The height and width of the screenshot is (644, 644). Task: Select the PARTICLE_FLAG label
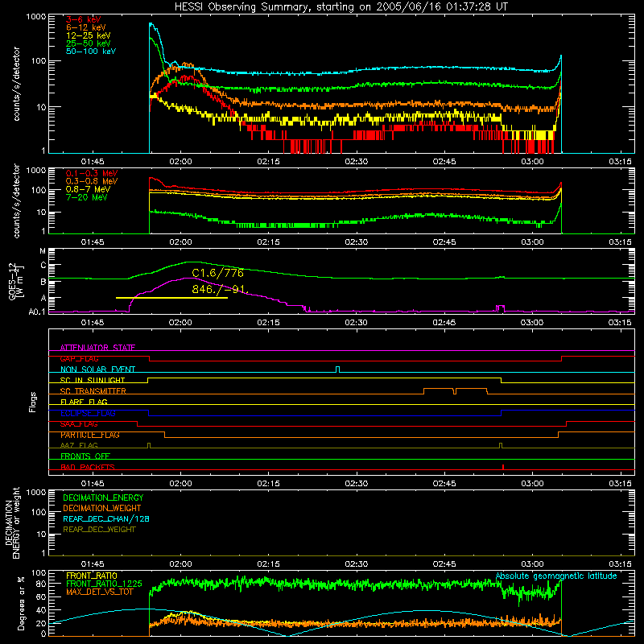90,435
